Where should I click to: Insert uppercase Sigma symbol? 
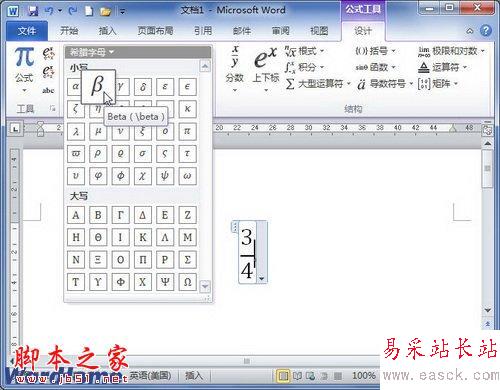point(187,260)
